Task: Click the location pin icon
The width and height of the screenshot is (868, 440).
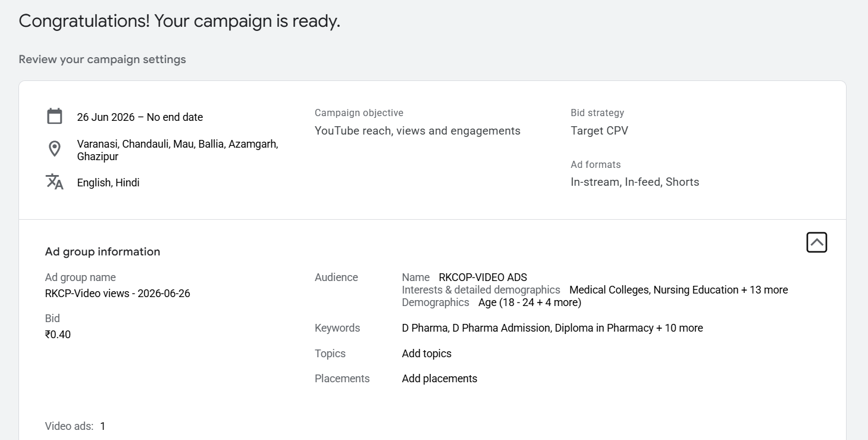Action: 55,149
